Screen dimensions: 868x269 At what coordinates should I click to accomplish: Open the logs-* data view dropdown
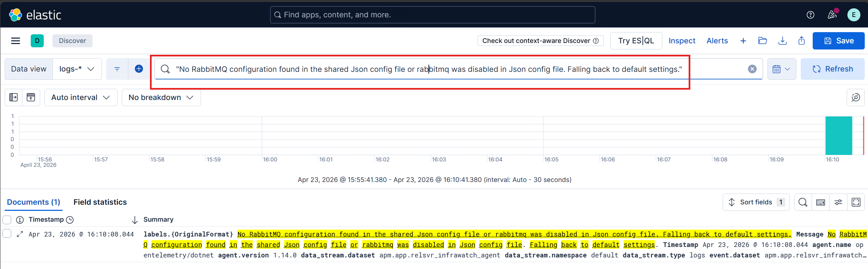[77, 69]
